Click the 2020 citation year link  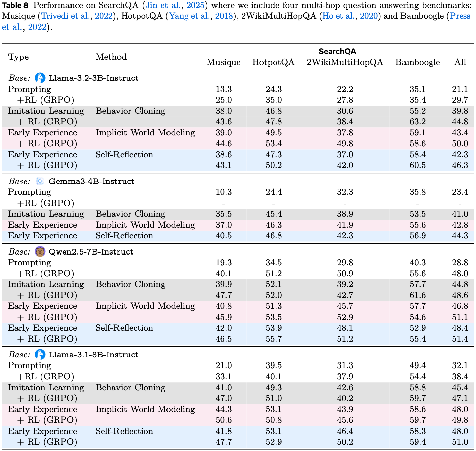[369, 16]
